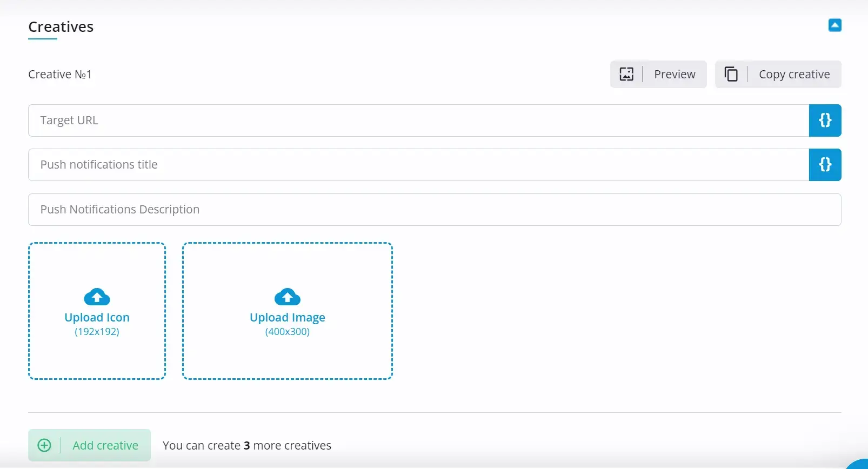The image size is (868, 469).
Task: Click the (192x192) icon size hint
Action: (97, 332)
